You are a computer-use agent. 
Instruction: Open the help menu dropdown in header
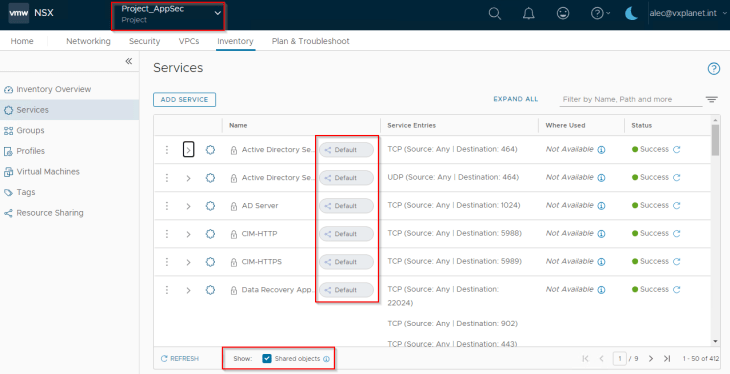tap(600, 14)
